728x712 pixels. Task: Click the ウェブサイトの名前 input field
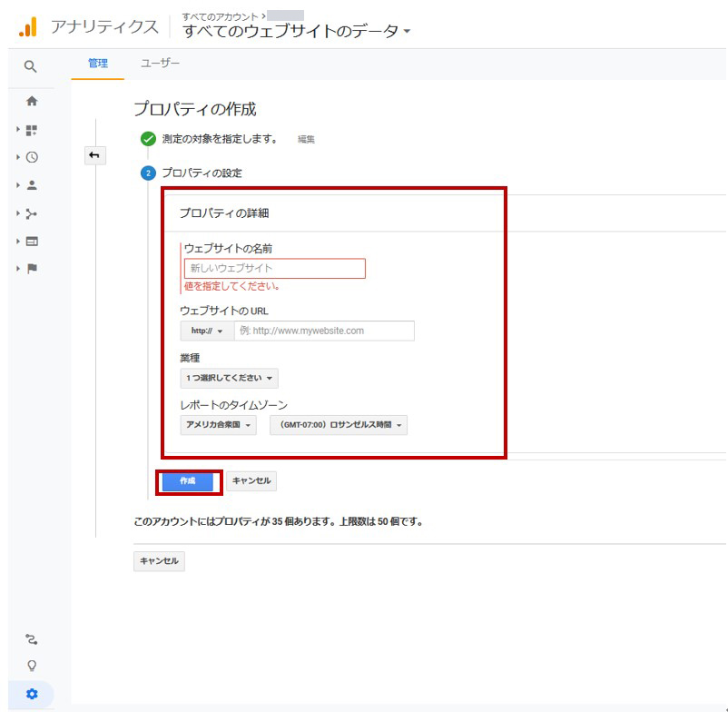tap(274, 268)
